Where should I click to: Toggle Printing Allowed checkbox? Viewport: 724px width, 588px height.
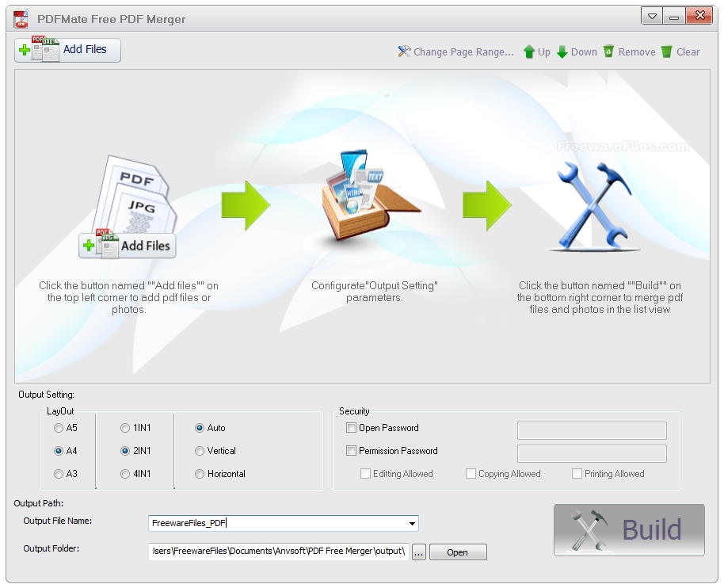coord(577,473)
